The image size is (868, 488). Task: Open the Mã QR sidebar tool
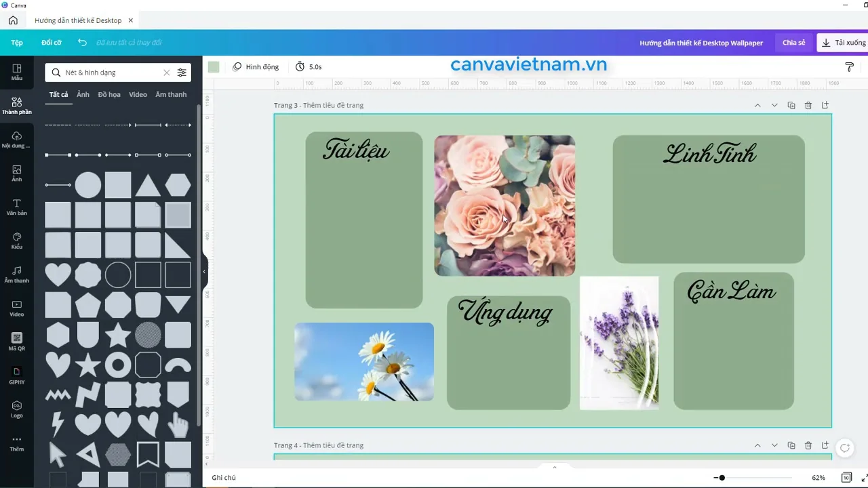point(17,342)
